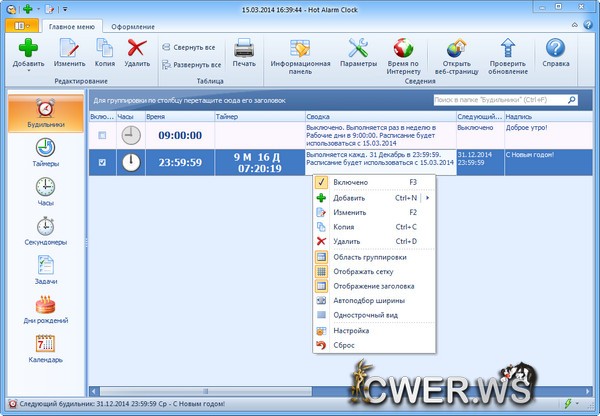Choose Настройка in the context menu

click(351, 330)
